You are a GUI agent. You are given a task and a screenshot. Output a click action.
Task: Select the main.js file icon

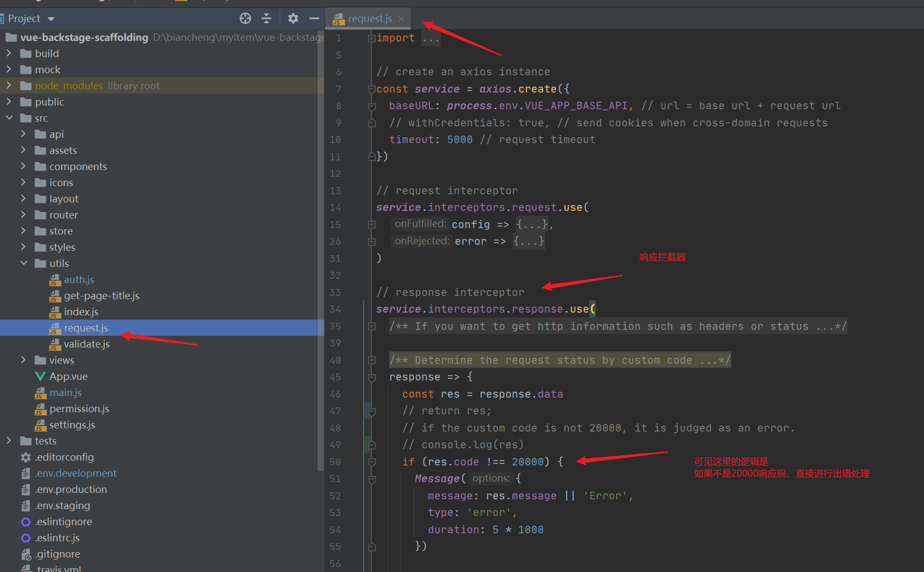40,393
